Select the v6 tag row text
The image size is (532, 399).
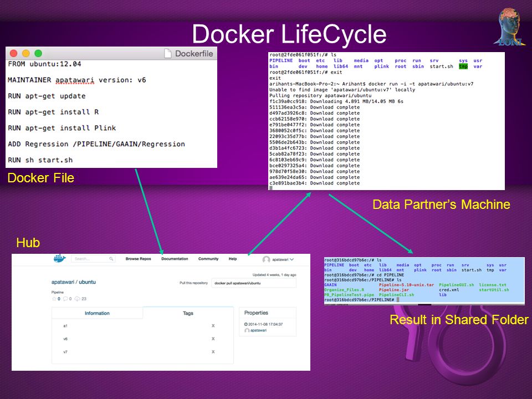[x=65, y=339]
